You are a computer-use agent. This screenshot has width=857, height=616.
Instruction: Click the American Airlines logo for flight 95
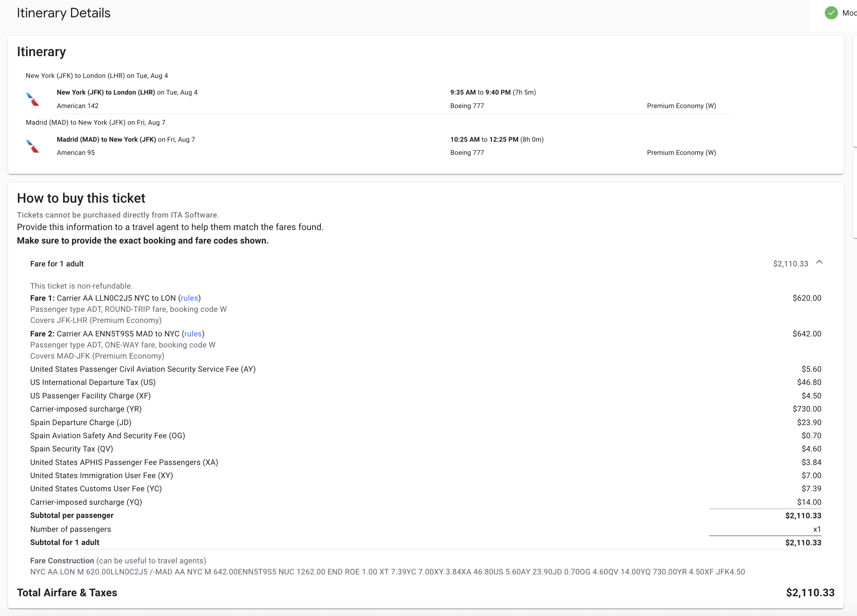tap(33, 146)
